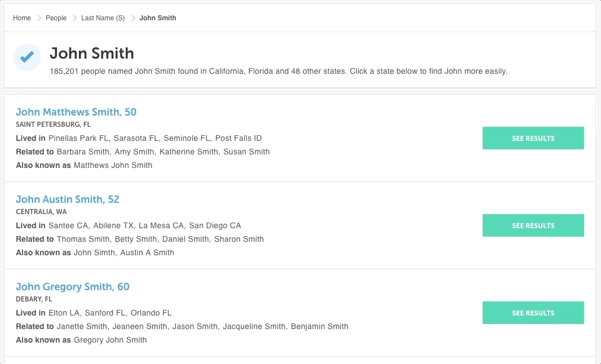
Task: Click the large John Smith page heading
Action: point(92,54)
